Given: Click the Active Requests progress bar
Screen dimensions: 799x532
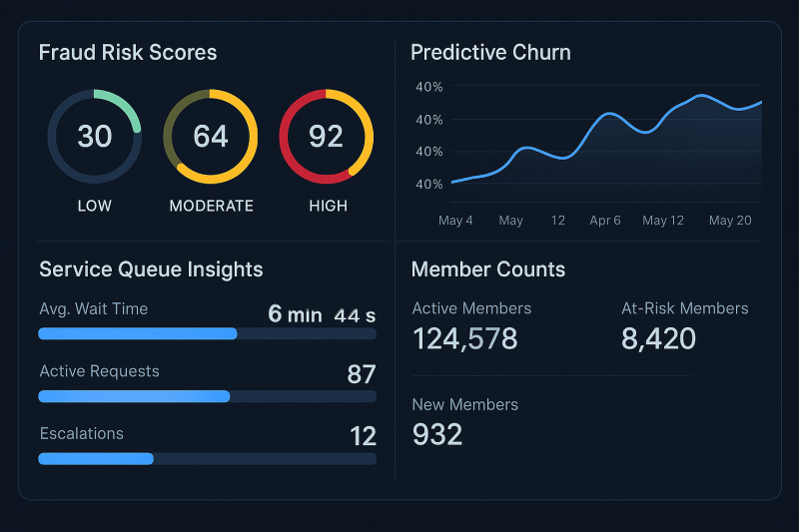Looking at the screenshot, I should tap(208, 396).
